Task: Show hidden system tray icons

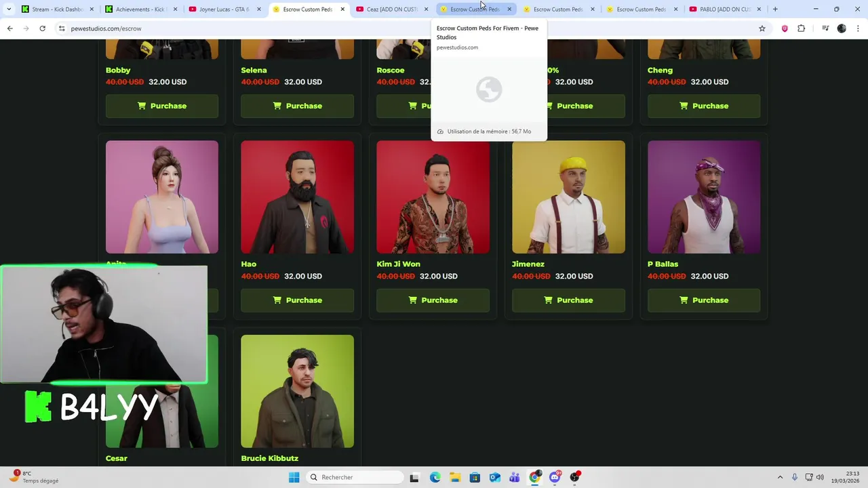Action: (x=780, y=477)
